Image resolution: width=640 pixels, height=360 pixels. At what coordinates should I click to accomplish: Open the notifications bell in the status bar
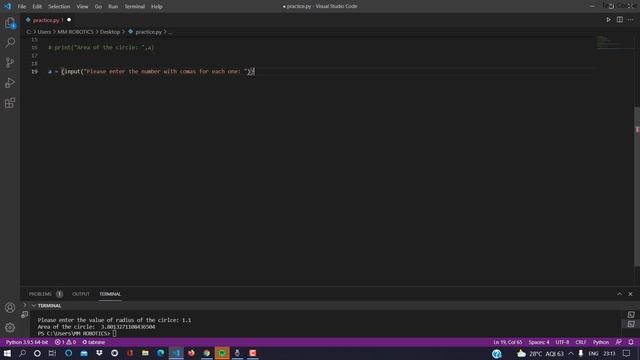[631, 342]
